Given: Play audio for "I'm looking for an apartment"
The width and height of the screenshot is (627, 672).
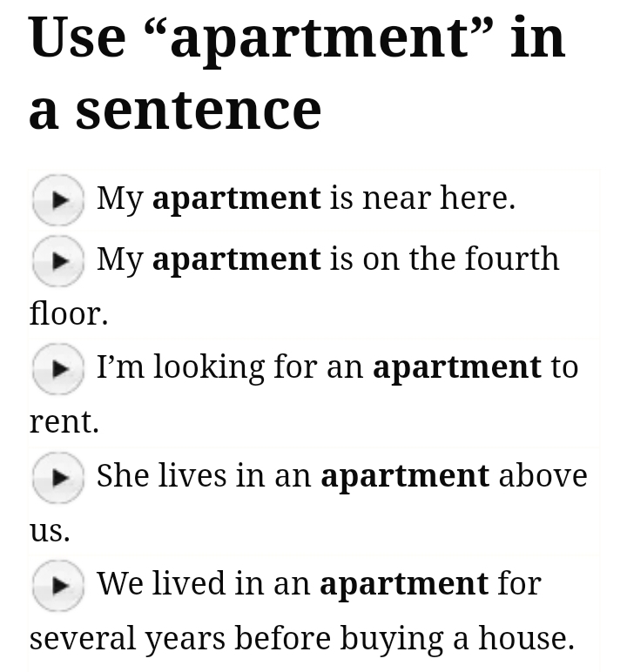Looking at the screenshot, I should [x=57, y=368].
